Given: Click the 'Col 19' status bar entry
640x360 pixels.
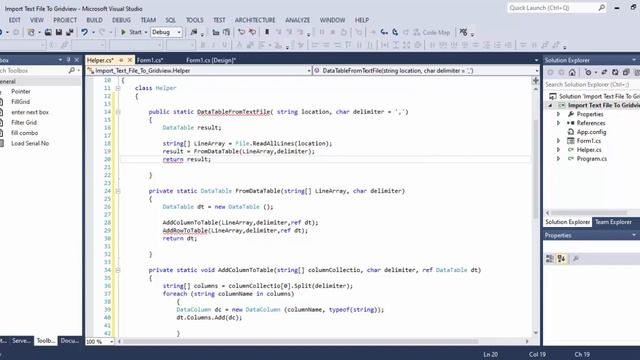Looking at the screenshot, I should coord(537,354).
